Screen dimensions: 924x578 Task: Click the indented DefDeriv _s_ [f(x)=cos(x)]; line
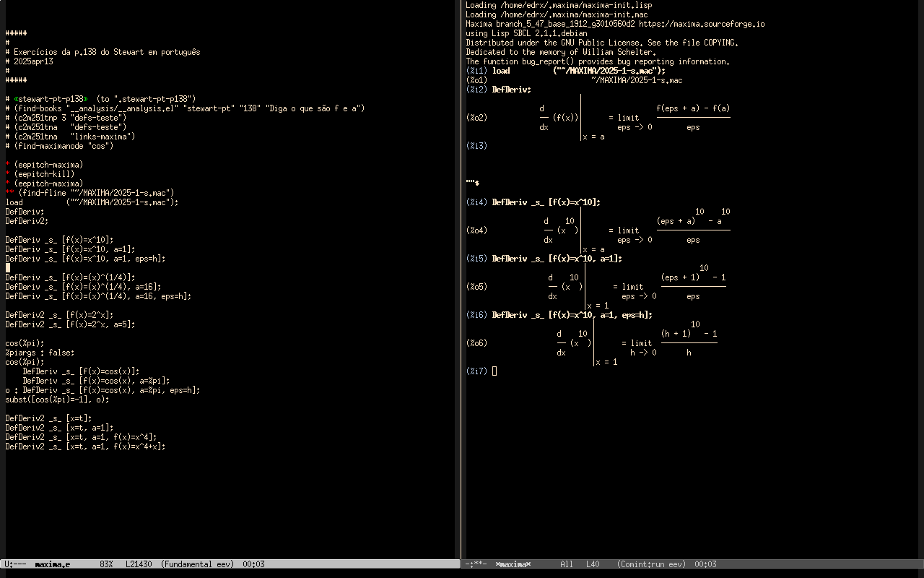(x=81, y=371)
